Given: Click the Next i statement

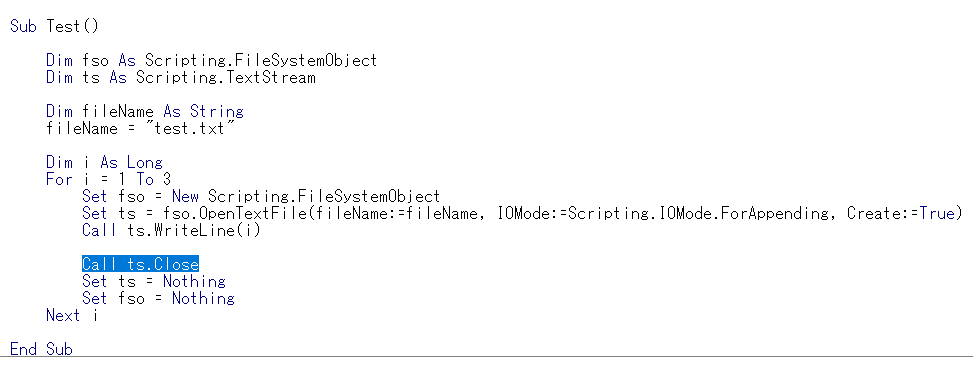Looking at the screenshot, I should tap(72, 315).
